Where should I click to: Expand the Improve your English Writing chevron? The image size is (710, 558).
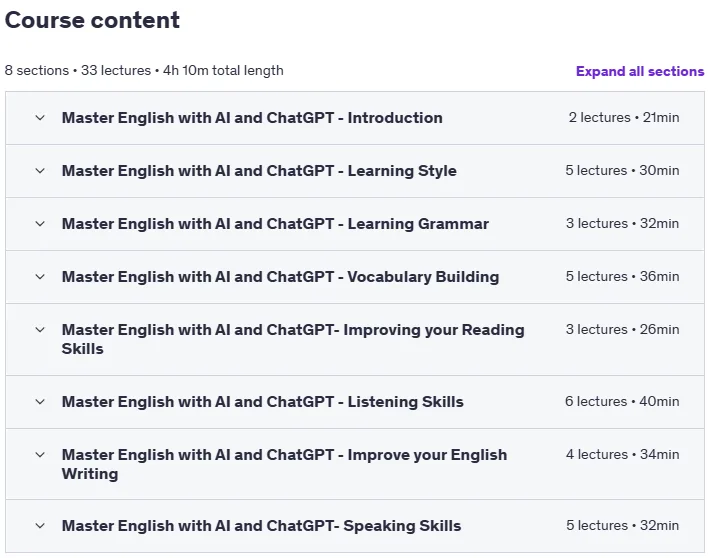tap(40, 455)
